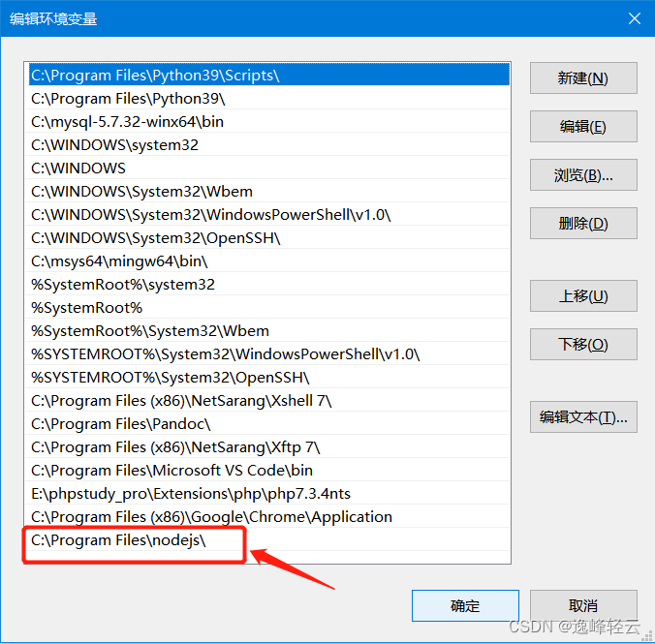Select NetSarang\Xshell 7\ path entry
The width and height of the screenshot is (655, 644).
[269, 401]
